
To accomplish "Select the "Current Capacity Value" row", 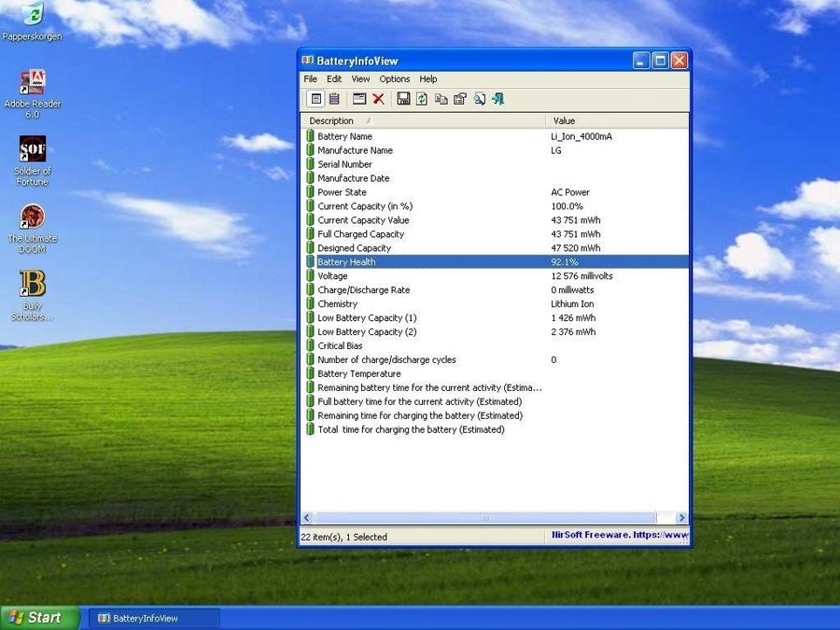I will [x=495, y=220].
